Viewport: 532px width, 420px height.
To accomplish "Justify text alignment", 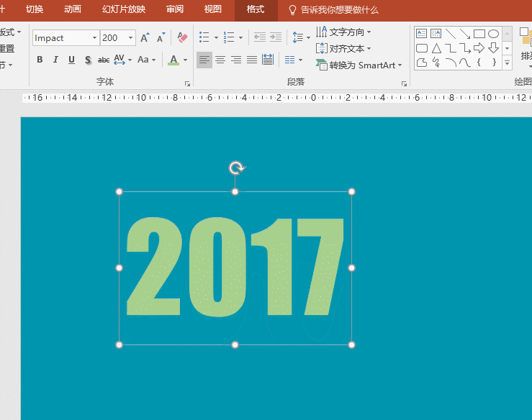I will click(252, 60).
